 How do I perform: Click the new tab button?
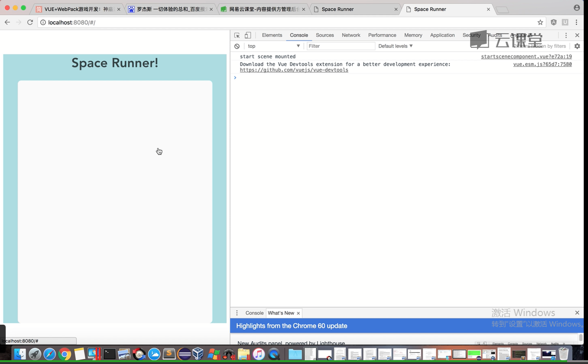tap(502, 9)
